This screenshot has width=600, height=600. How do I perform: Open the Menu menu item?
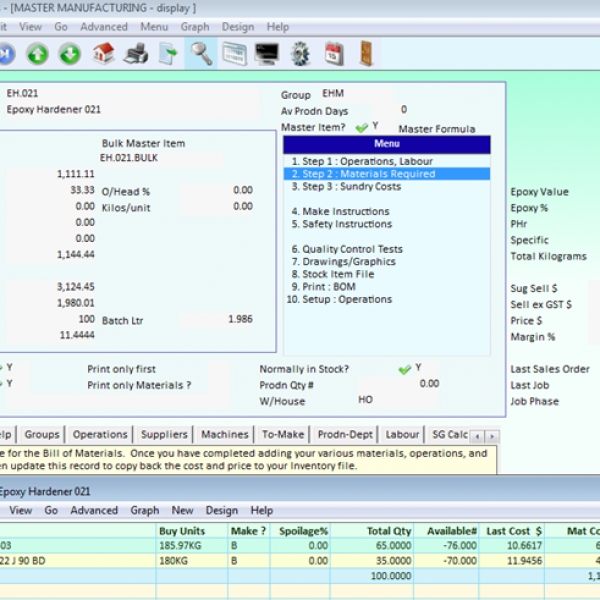tap(154, 27)
